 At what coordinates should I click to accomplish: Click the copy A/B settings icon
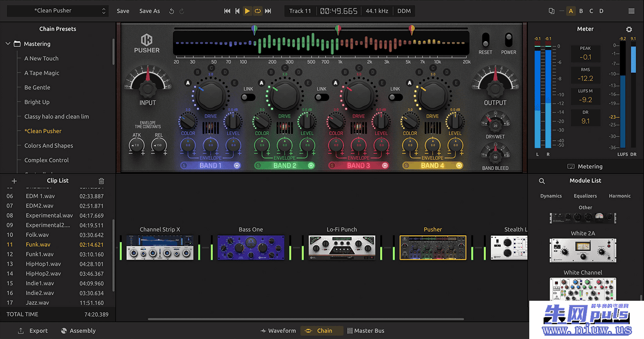coord(551,11)
